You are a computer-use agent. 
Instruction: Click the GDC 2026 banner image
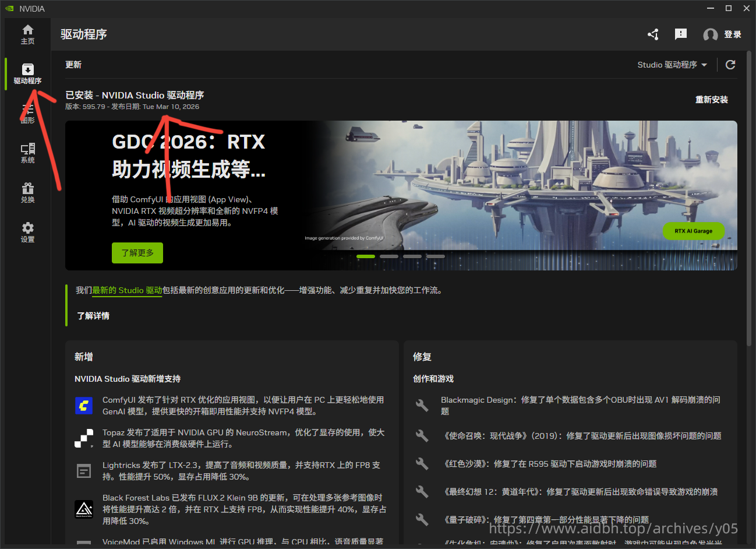pyautogui.click(x=524, y=186)
